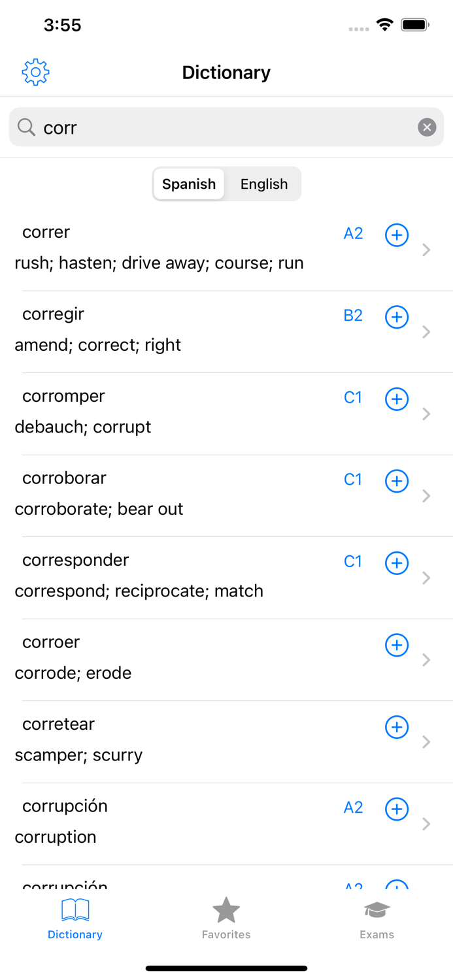
Task: Expand details for 'correr' via its chevron
Action: pos(426,250)
